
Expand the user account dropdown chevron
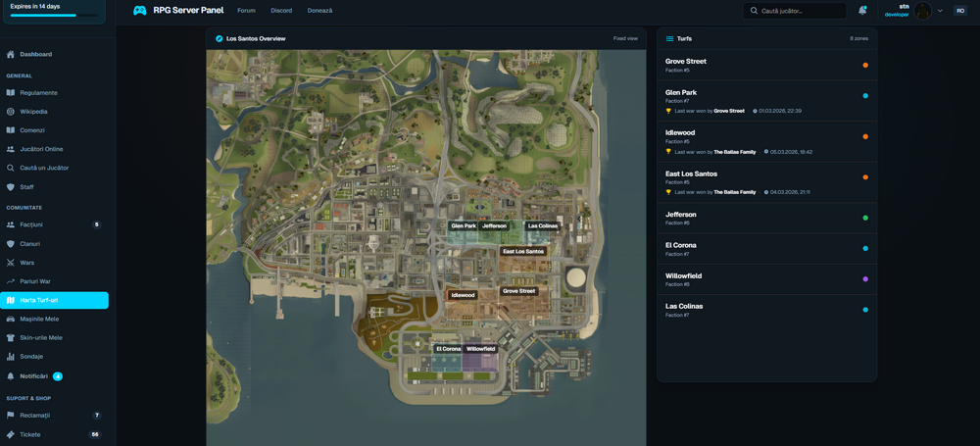point(940,11)
